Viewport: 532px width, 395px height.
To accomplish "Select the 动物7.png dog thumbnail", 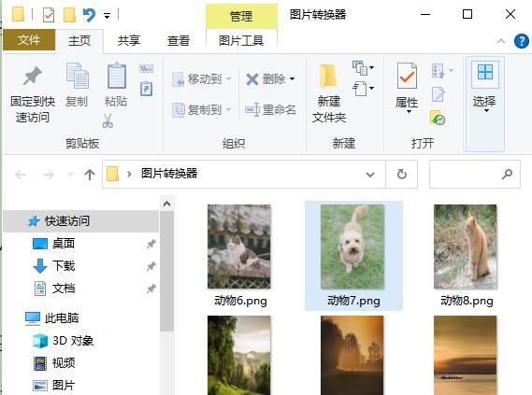I will pyautogui.click(x=352, y=247).
